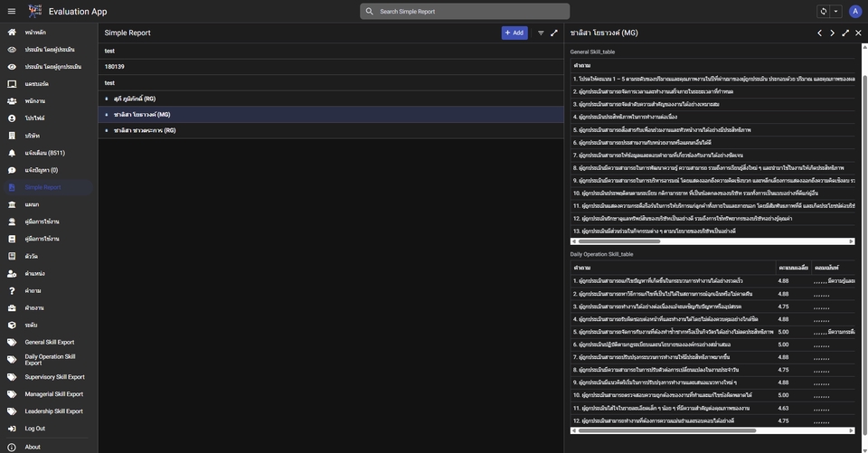Image resolution: width=868 pixels, height=453 pixels.
Task: Go to previous record with left chevron
Action: click(819, 33)
